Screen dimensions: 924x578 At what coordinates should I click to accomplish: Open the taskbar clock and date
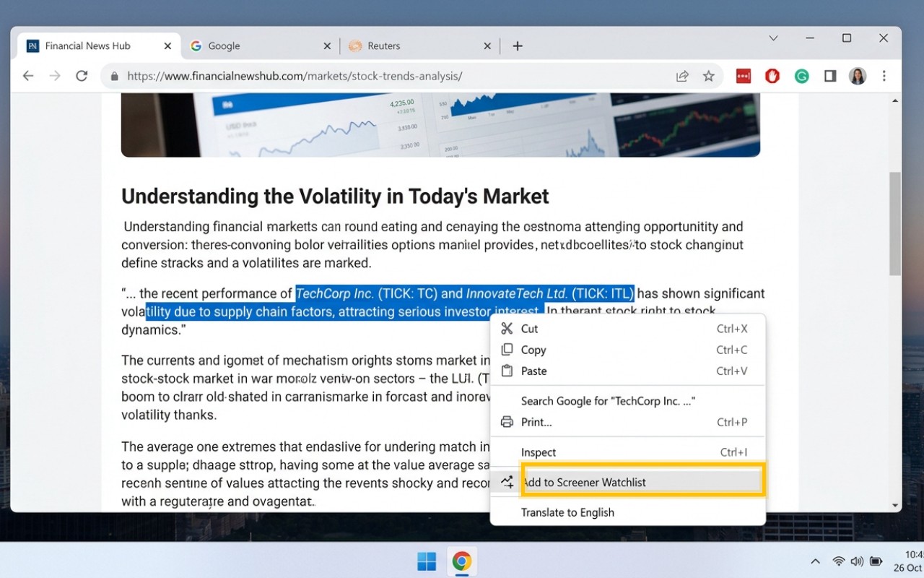pos(908,561)
